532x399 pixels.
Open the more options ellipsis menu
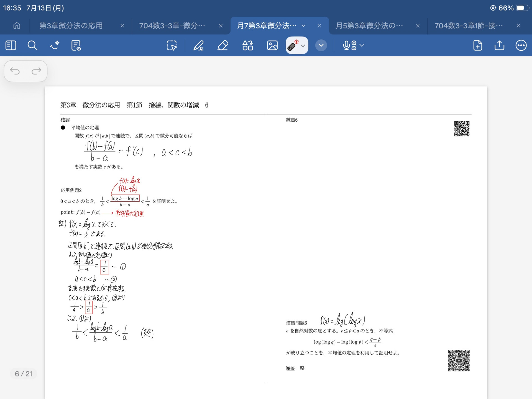coord(521,45)
